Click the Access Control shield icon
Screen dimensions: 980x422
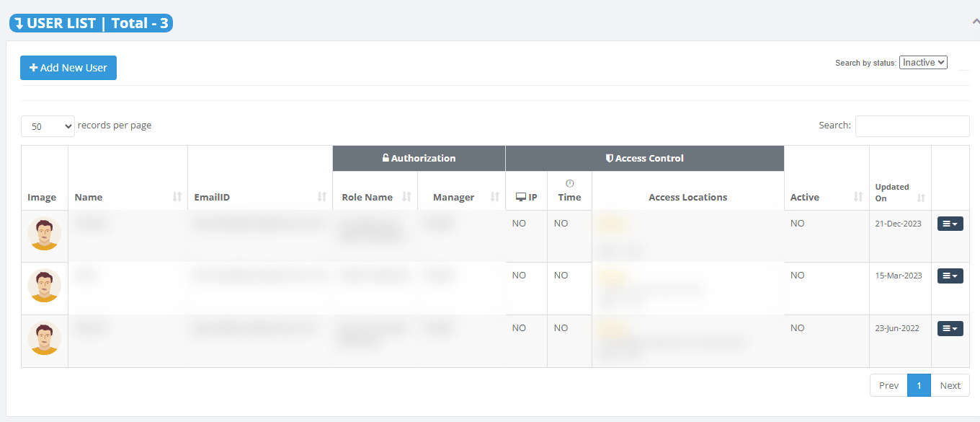click(609, 158)
